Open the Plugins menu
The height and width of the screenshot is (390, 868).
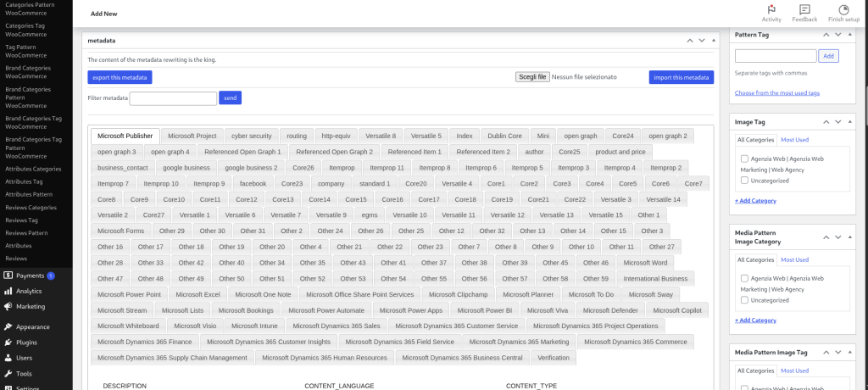coord(26,343)
